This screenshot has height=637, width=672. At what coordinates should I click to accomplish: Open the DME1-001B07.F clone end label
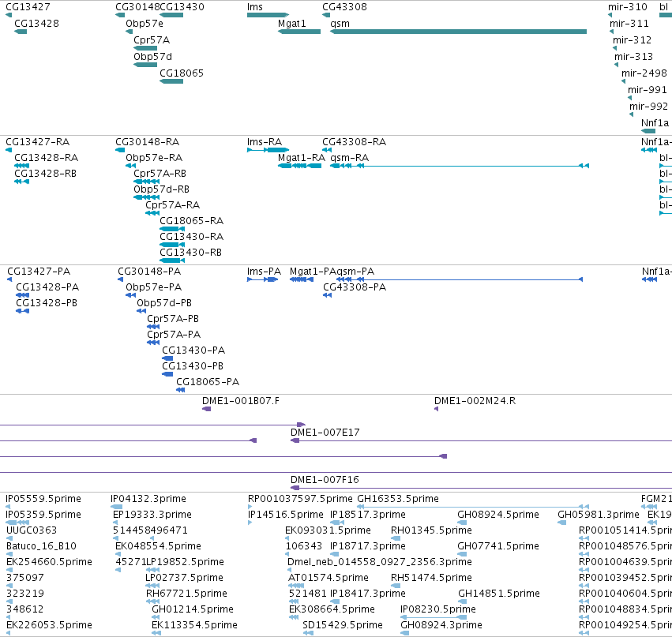pyautogui.click(x=241, y=401)
